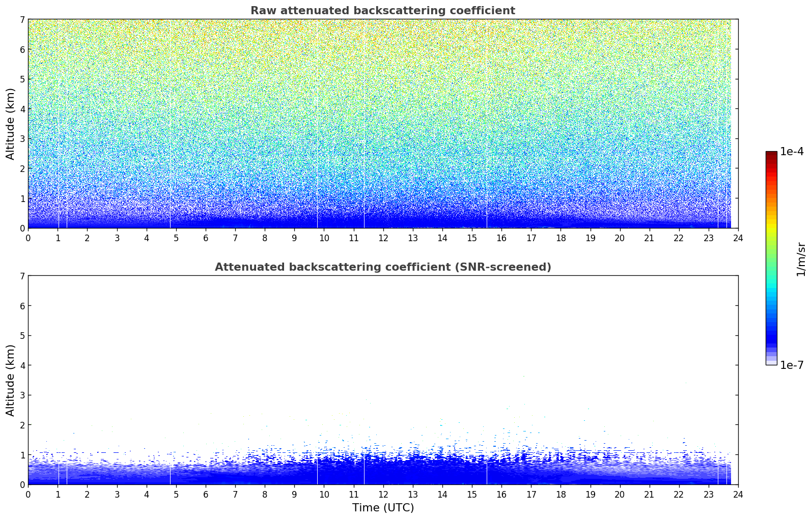812x519 pixels.
Task: Click hour 12 tick on raw plot
Action: click(383, 238)
